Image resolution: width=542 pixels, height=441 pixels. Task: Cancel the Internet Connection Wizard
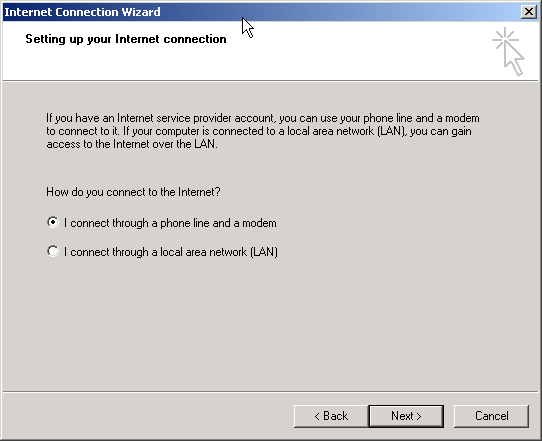(x=491, y=416)
